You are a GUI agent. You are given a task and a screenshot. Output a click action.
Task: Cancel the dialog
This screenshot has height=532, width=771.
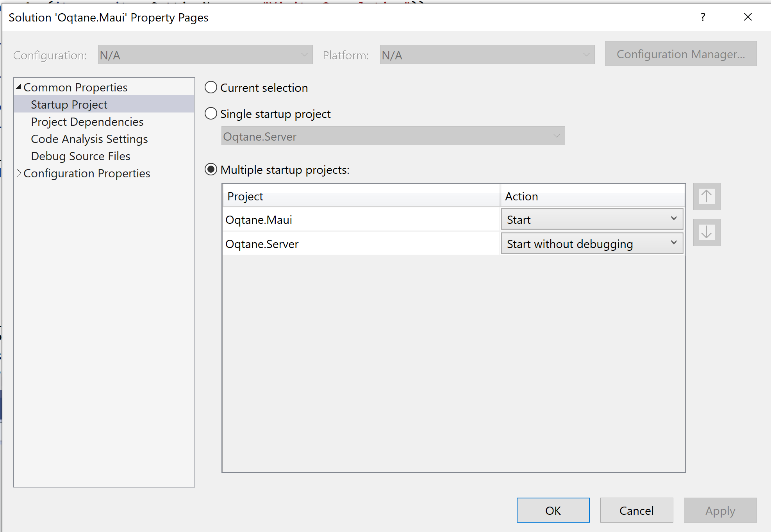click(636, 510)
